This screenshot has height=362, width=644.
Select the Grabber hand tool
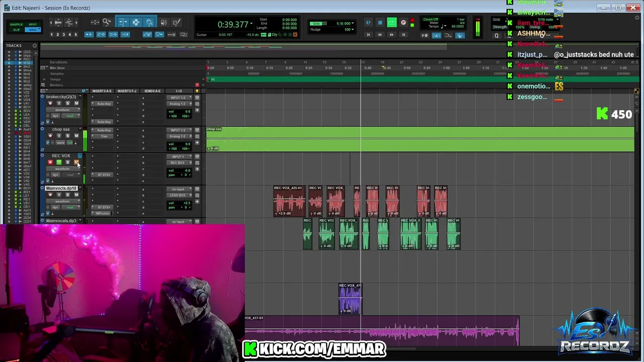(x=149, y=23)
